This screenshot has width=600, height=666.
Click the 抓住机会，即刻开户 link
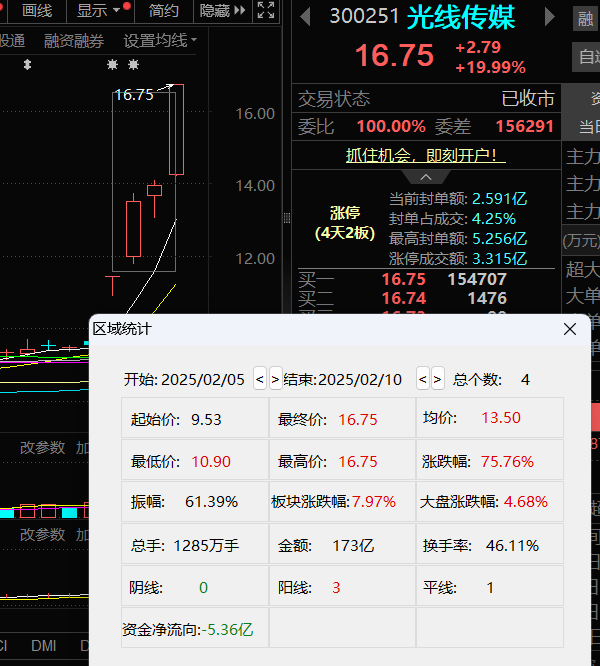[x=425, y=155]
